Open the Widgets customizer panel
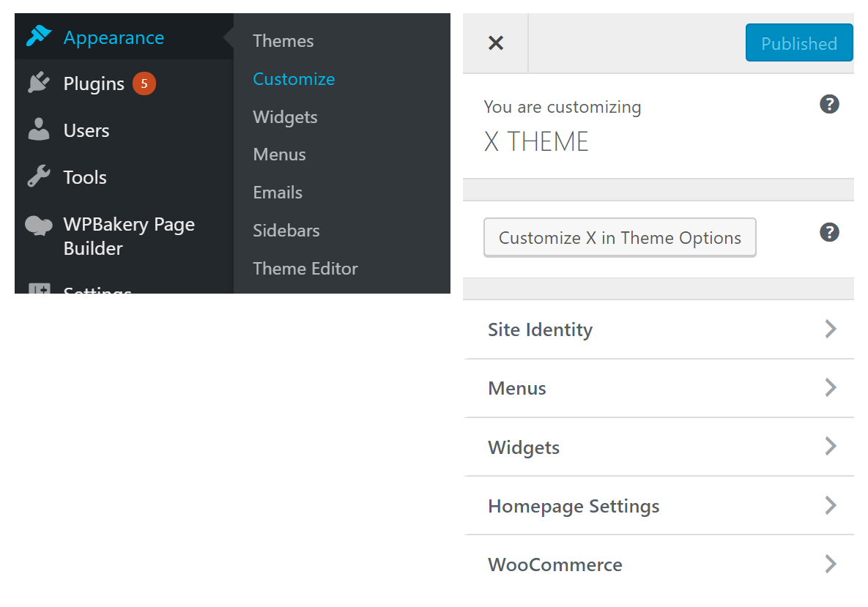 (x=659, y=447)
